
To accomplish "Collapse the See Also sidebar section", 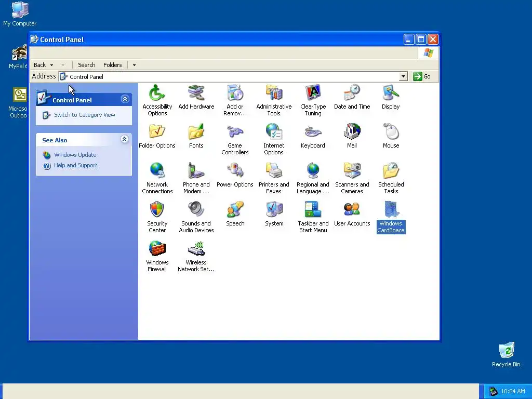I will (x=125, y=139).
